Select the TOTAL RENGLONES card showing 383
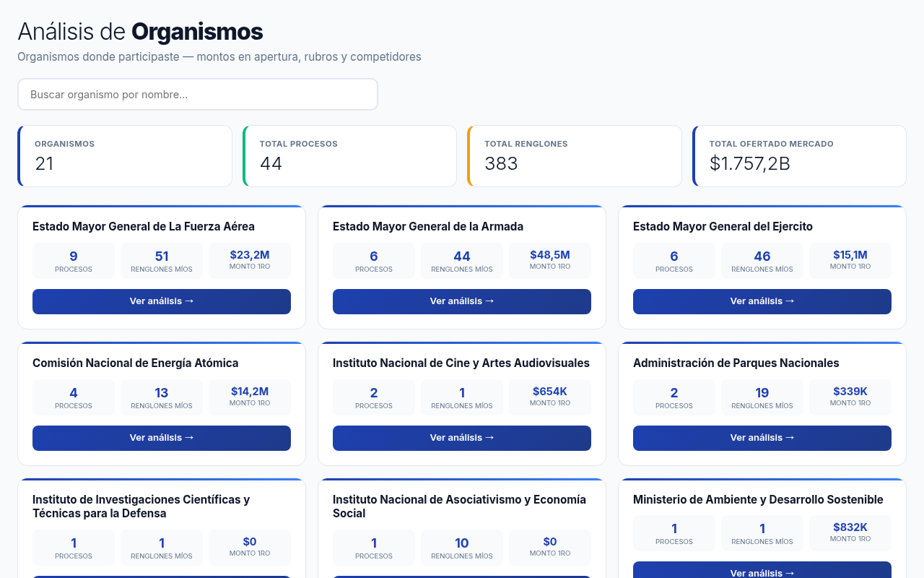 tap(575, 155)
